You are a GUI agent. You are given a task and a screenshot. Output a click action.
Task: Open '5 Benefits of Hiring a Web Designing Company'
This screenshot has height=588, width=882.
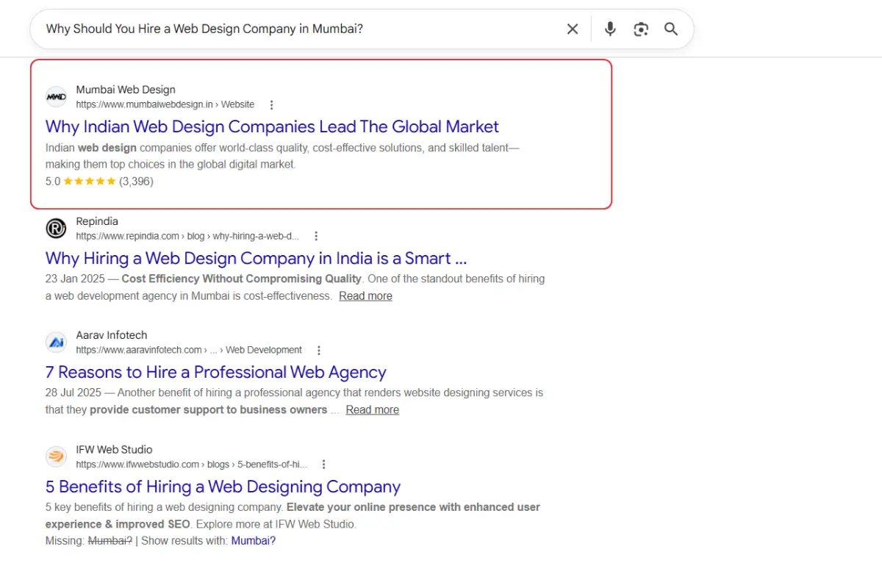(x=223, y=487)
